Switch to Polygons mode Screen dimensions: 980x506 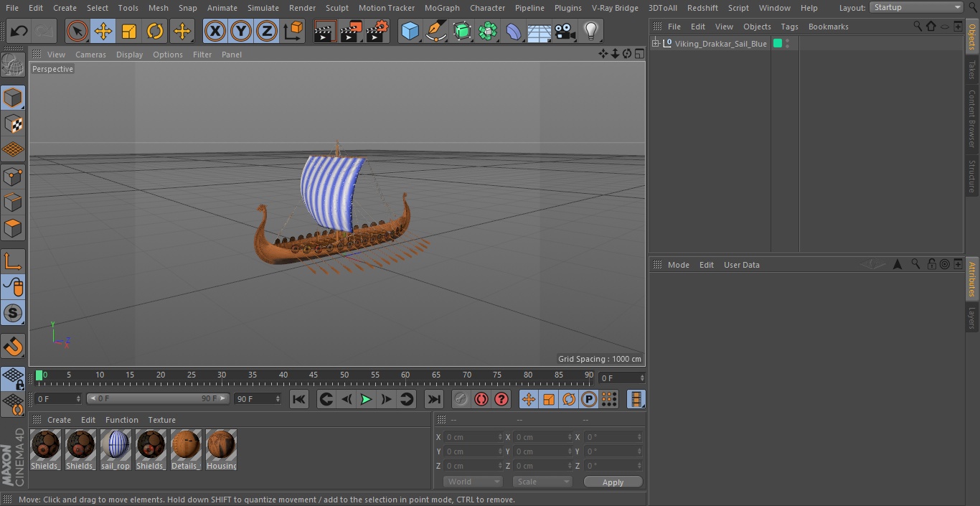point(13,229)
